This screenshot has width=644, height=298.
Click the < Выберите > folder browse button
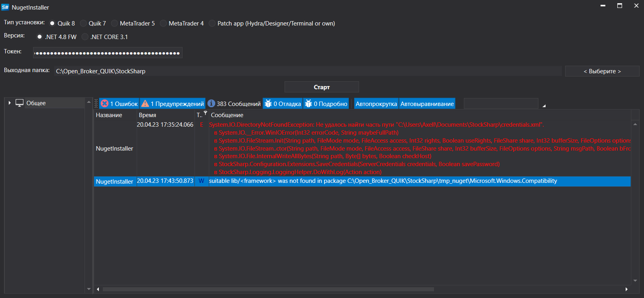[602, 71]
